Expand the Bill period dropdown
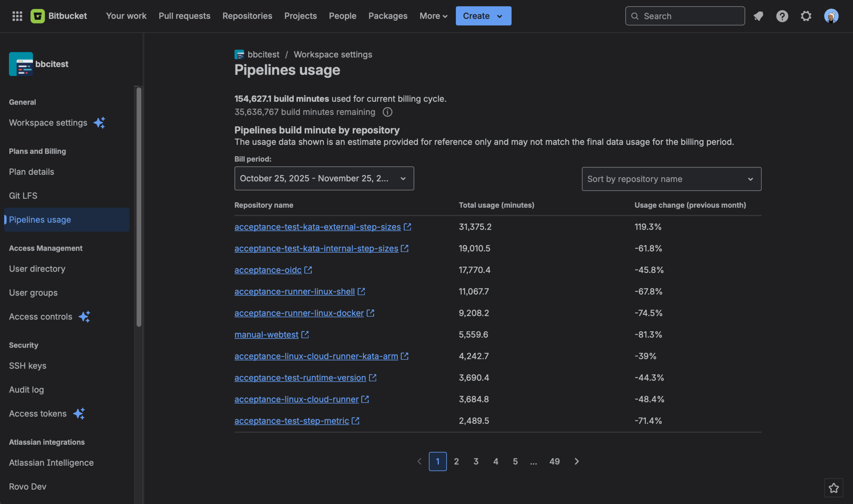This screenshot has width=853, height=504. click(324, 178)
